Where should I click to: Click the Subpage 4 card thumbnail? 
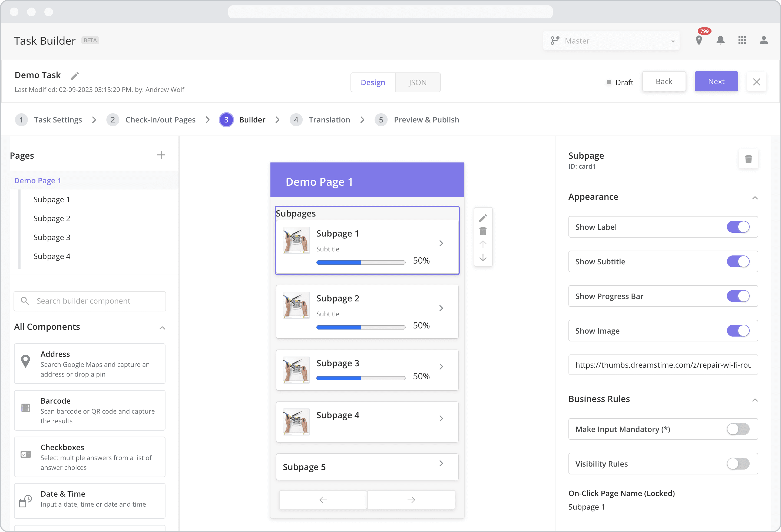296,422
